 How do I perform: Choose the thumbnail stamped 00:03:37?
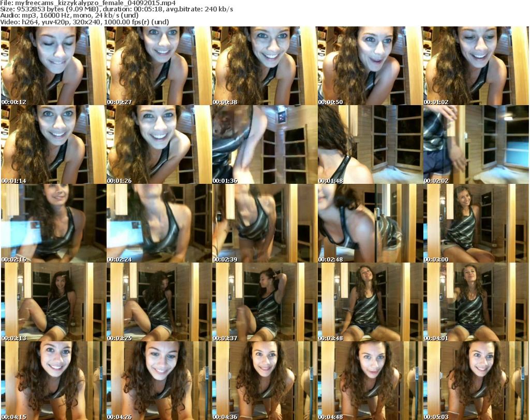[x=264, y=302]
